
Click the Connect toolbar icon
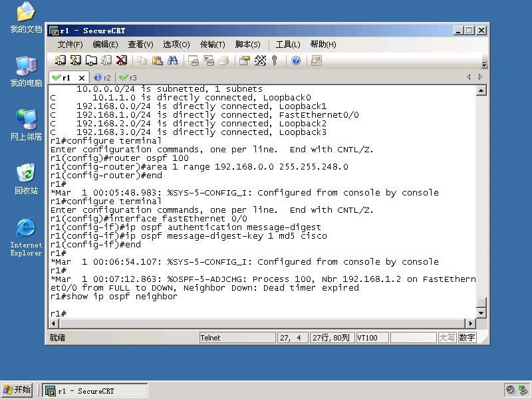(61, 61)
